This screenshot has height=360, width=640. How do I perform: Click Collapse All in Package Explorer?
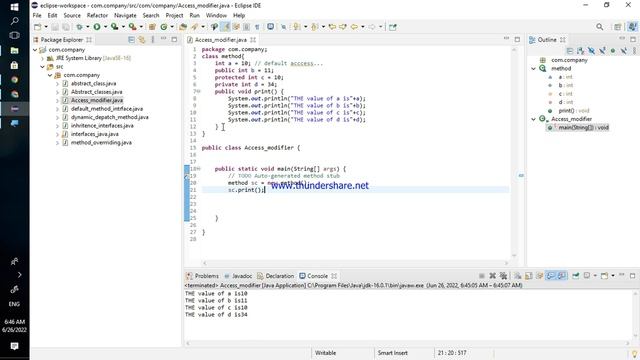pos(131,40)
